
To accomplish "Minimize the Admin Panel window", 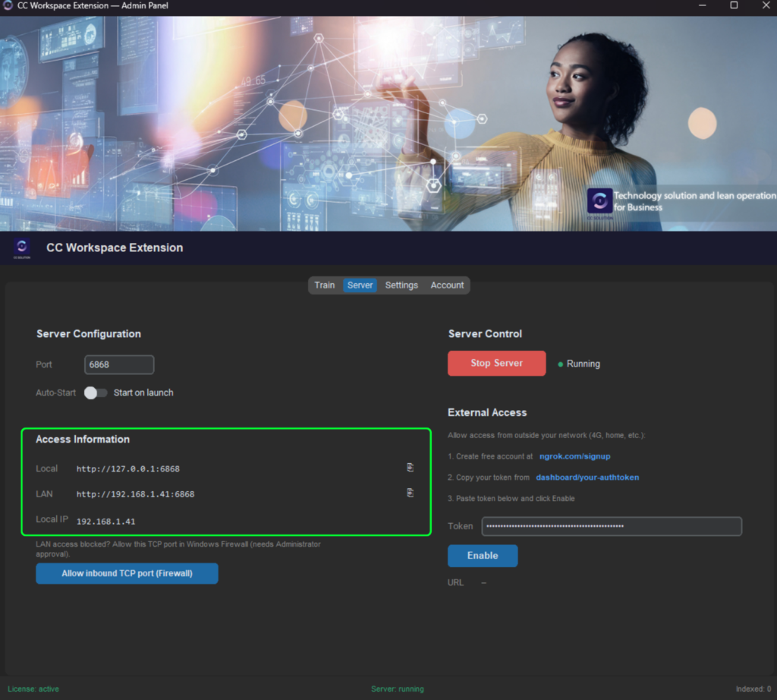I will click(698, 6).
